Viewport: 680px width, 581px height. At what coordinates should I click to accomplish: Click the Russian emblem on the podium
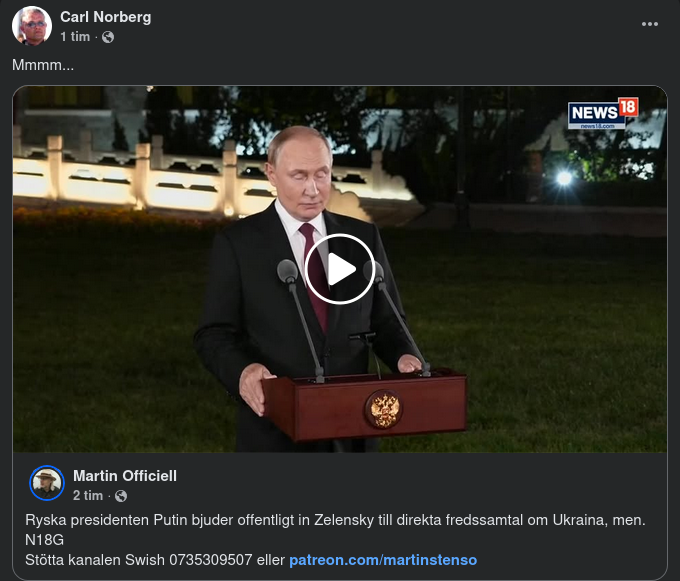384,409
